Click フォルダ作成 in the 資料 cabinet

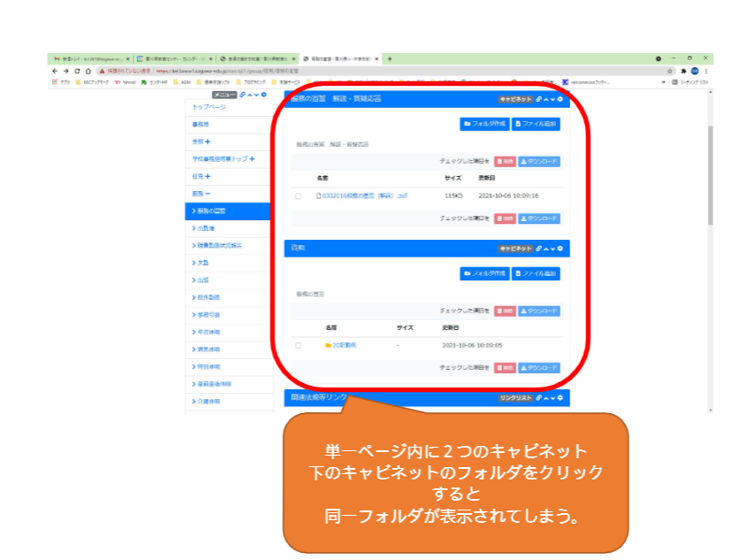point(484,273)
